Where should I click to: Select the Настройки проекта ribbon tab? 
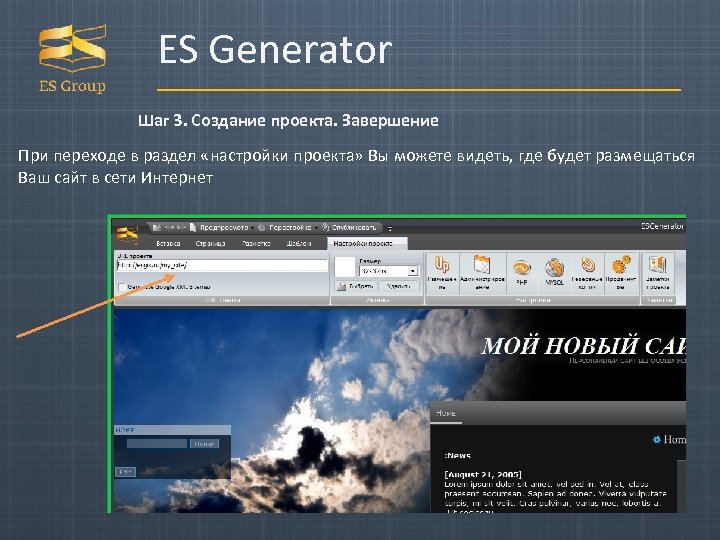point(367,243)
